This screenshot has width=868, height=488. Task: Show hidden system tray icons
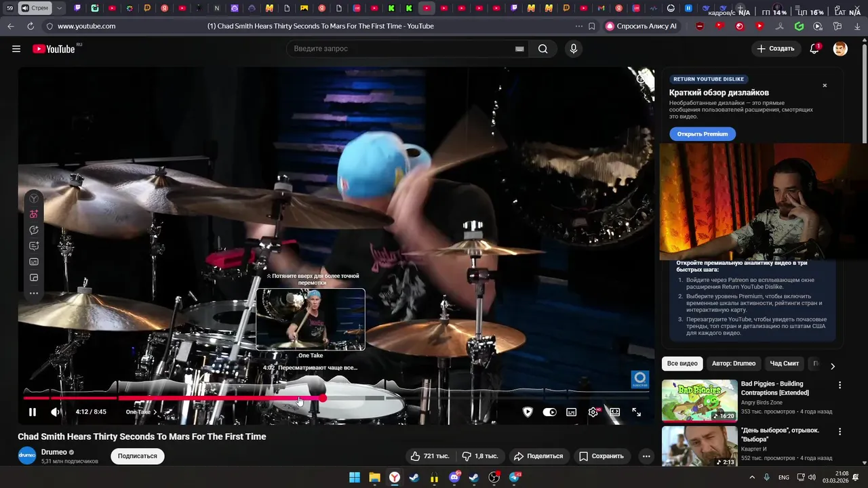[752, 477]
